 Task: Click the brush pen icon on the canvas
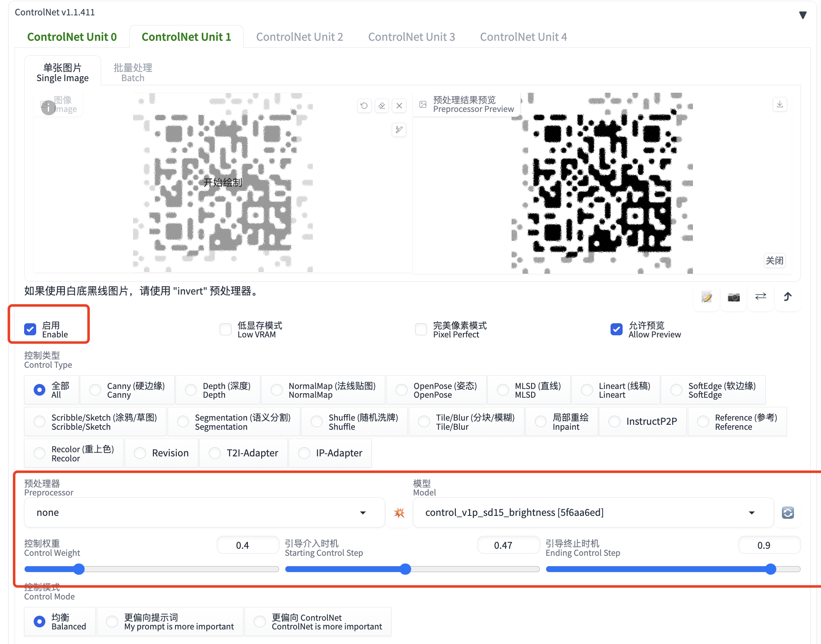399,130
